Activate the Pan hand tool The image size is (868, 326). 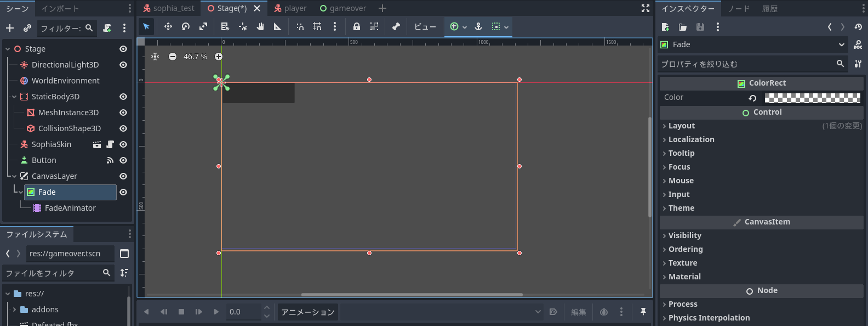click(260, 26)
